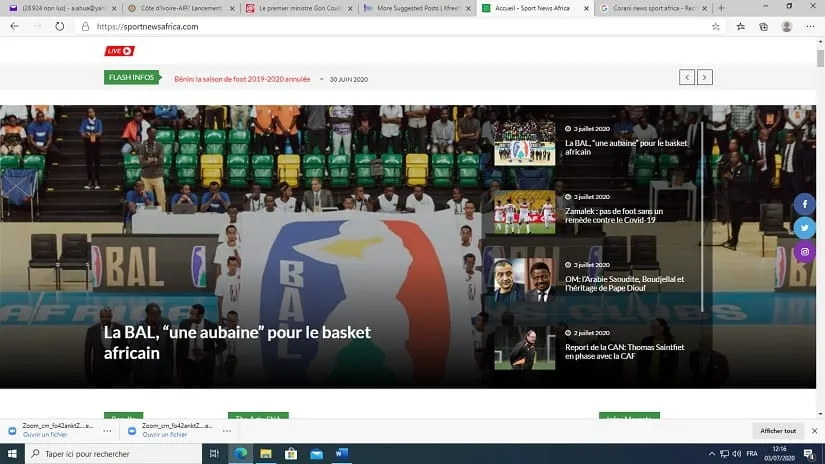Open the Twitter share button
The image size is (825, 464).
click(804, 228)
